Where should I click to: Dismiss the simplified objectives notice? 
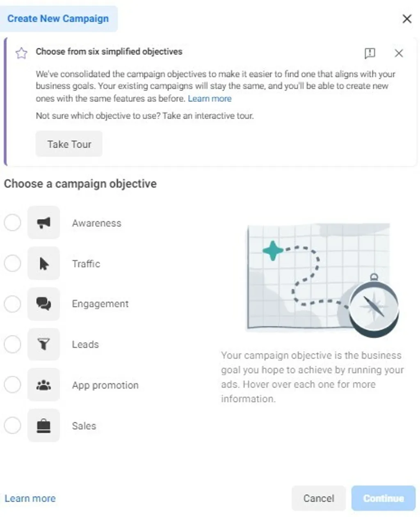[x=399, y=53]
